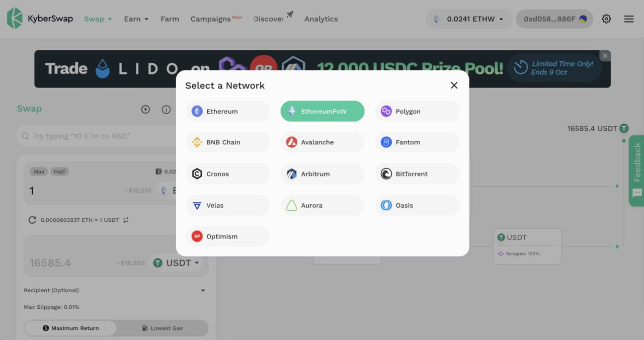Viewport: 644px width, 340px height.
Task: Open wallet 0xd058...886F details
Action: tap(554, 19)
